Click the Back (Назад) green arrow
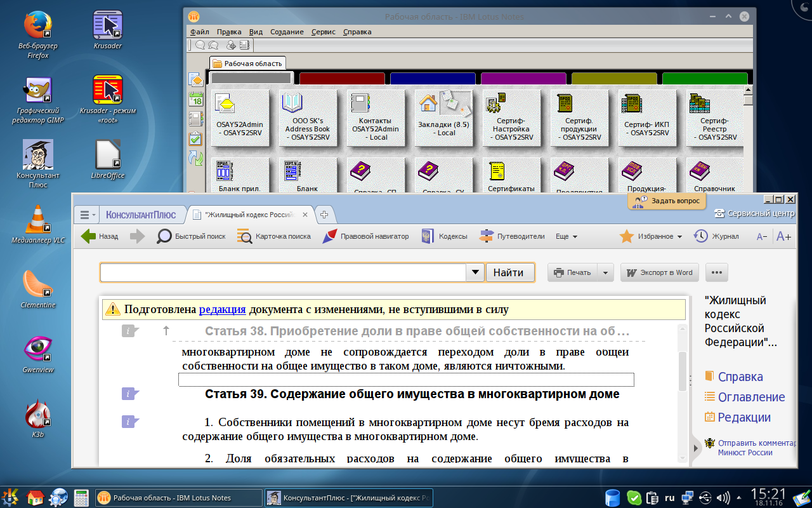Viewport: 812px width, 508px height. point(89,236)
